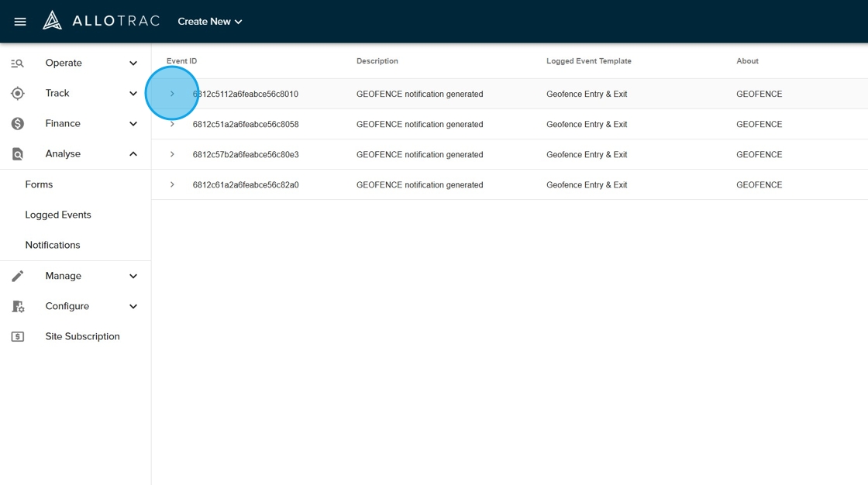Open Notifications under Analyse
Image resolution: width=868 pixels, height=485 pixels.
coord(53,245)
